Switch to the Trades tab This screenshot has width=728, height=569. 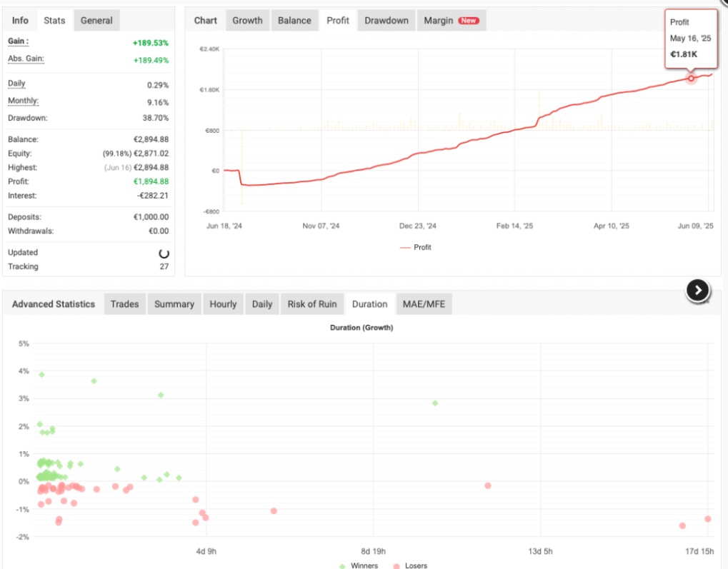(x=125, y=303)
